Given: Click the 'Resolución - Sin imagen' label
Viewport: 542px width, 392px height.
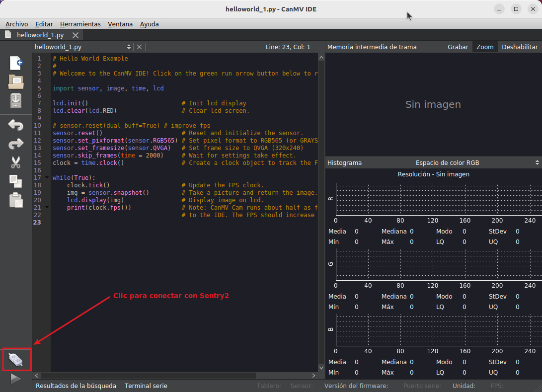Looking at the screenshot, I should [x=434, y=174].
